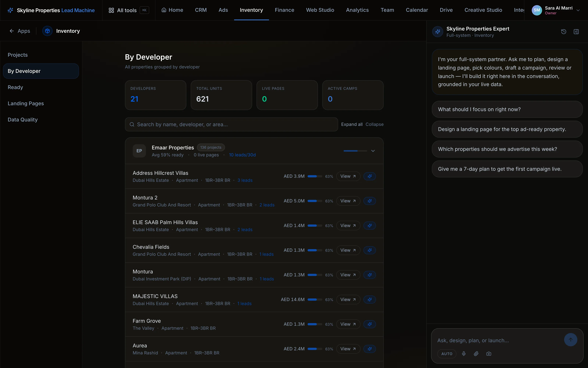Click the Skyline Properties sparkle logo
Viewport: 588px width, 368px height.
[x=10, y=10]
